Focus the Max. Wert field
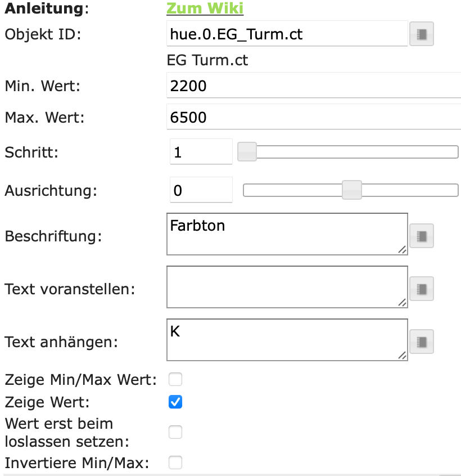This screenshot has height=476, width=461. [313, 117]
